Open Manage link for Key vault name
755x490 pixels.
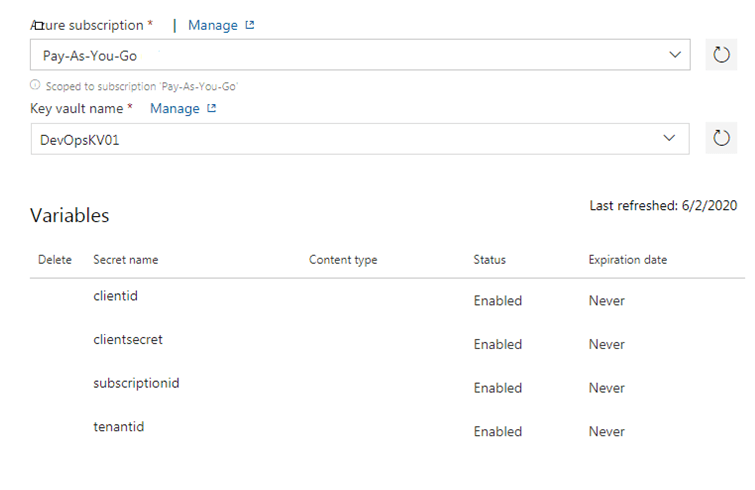175,108
